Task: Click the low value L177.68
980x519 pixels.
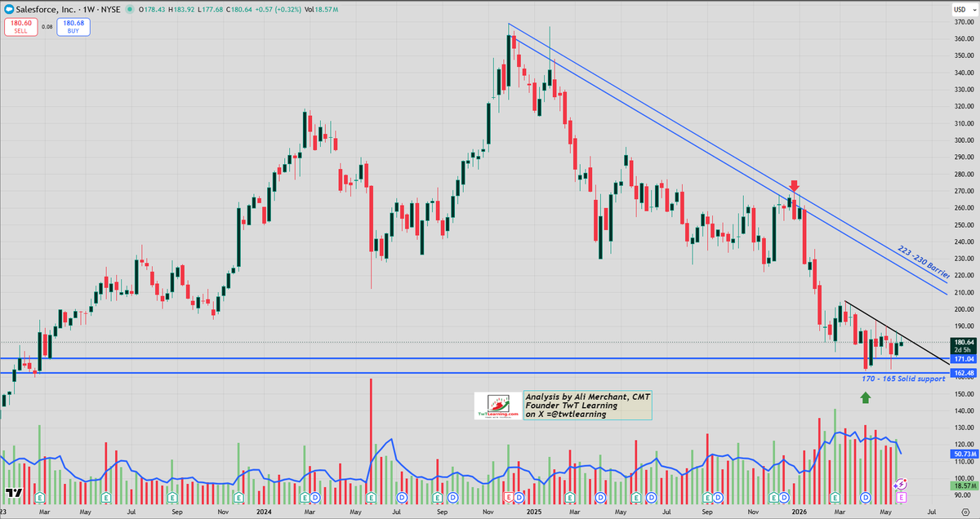Action: tap(211, 10)
